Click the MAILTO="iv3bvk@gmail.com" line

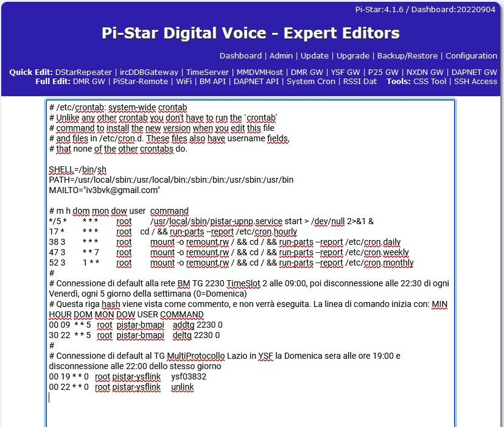[105, 190]
